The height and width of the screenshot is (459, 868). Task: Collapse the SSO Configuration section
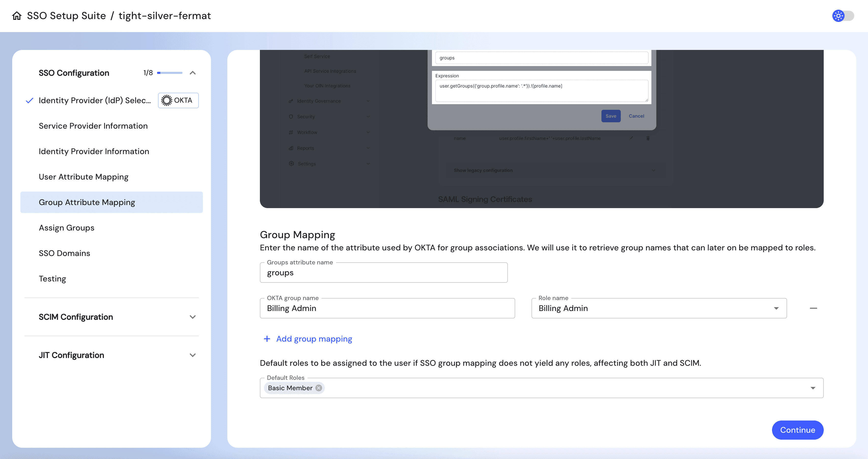(193, 73)
